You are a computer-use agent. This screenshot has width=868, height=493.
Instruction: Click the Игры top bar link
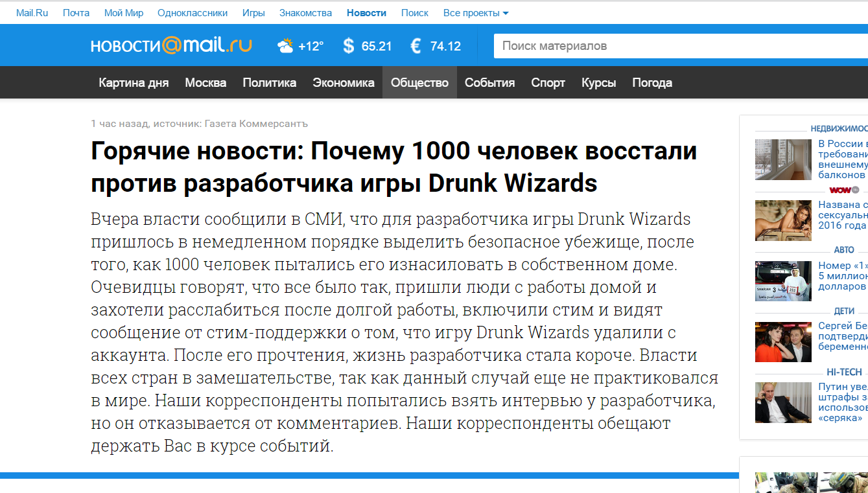[253, 13]
